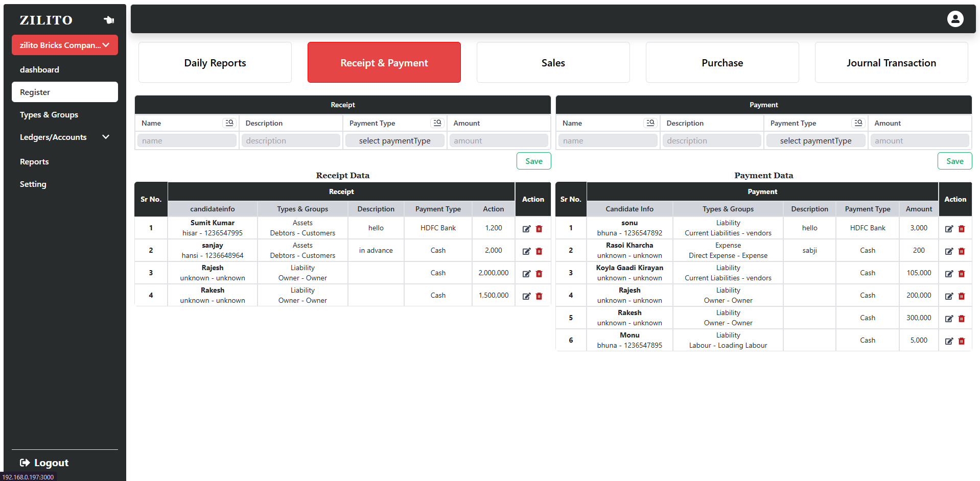Go to Types & Groups in sidebar
This screenshot has height=481, width=980.
(x=49, y=115)
